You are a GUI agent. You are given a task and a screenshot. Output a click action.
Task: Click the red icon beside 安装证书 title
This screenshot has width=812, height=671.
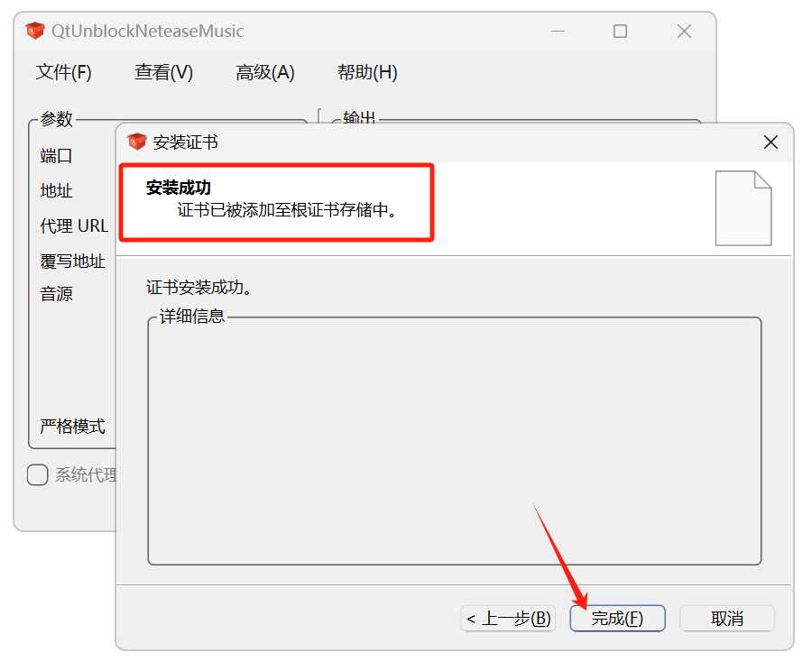point(137,142)
